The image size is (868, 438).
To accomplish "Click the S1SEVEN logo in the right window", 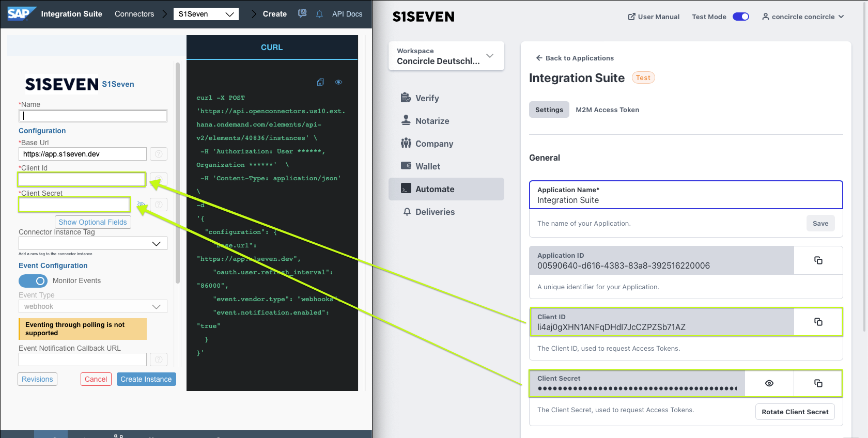I will tap(424, 17).
